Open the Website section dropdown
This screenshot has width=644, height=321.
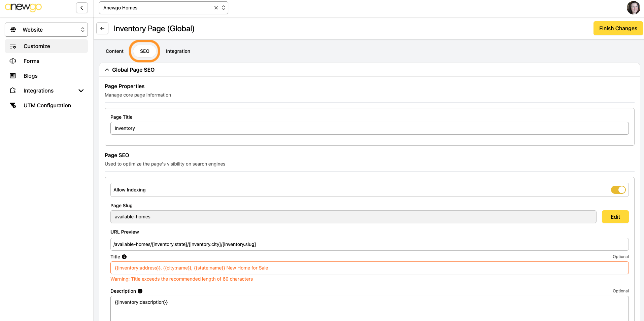(46, 30)
